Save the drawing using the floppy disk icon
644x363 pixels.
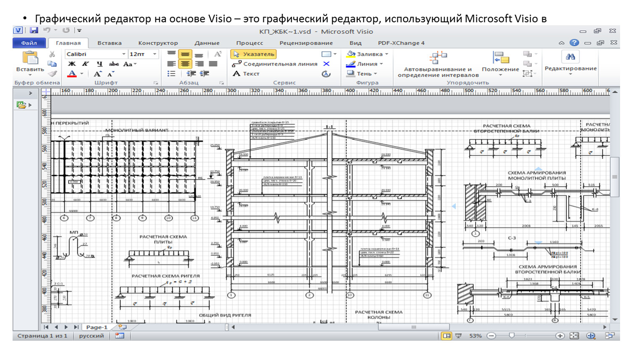(34, 30)
